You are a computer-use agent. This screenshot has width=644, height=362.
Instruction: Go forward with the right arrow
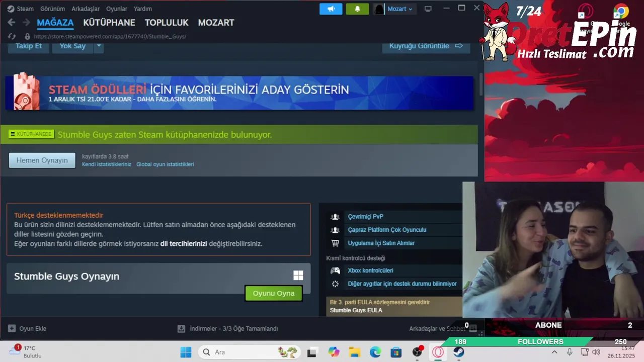(26, 23)
